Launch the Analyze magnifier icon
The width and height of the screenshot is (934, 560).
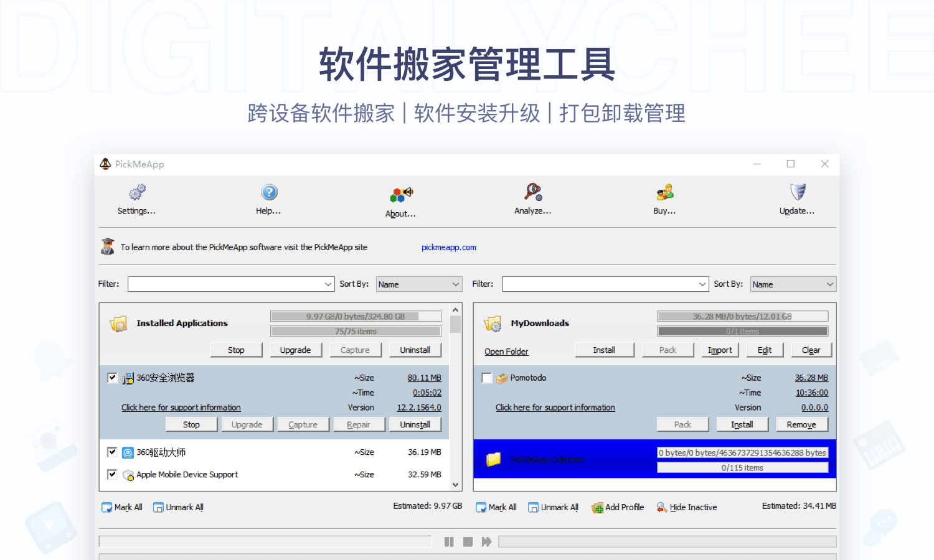click(533, 192)
